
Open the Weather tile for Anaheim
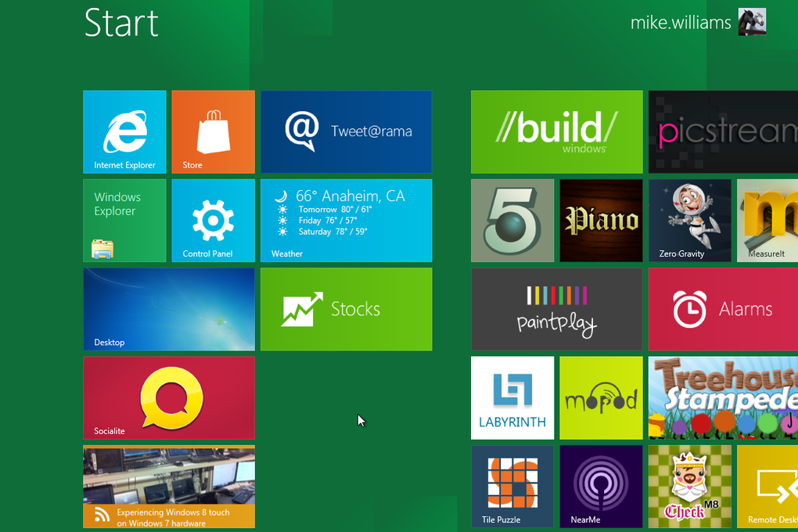tap(346, 221)
